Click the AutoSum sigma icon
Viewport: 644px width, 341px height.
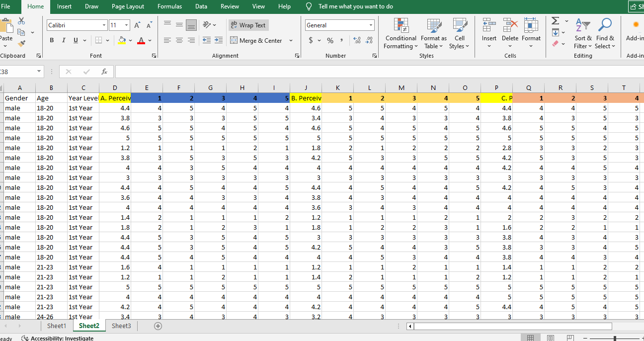pos(555,21)
